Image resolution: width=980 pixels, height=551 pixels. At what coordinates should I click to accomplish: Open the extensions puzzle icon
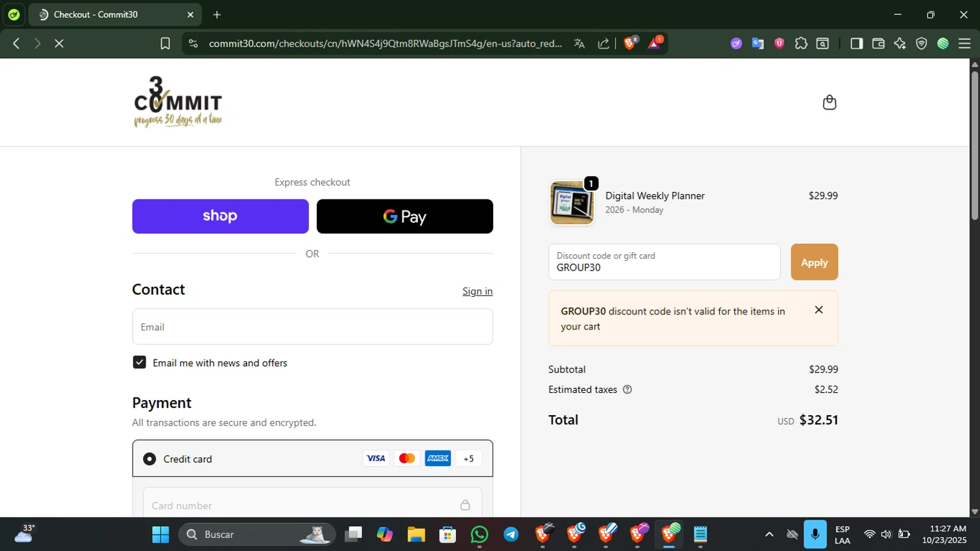tap(801, 43)
